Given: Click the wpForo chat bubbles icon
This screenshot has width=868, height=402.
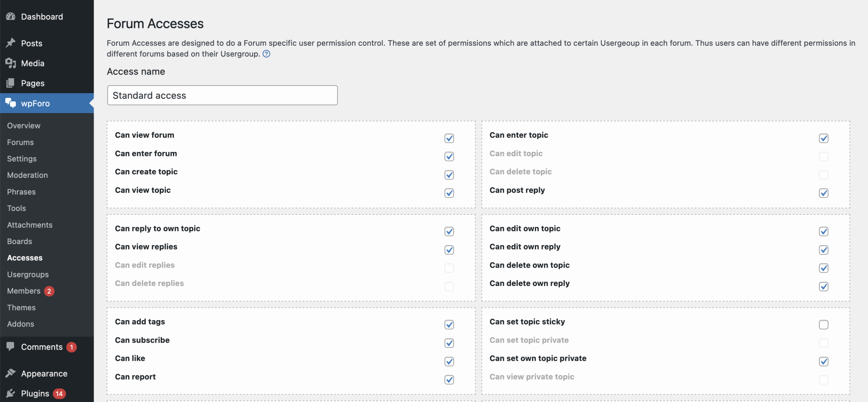Looking at the screenshot, I should 11,103.
